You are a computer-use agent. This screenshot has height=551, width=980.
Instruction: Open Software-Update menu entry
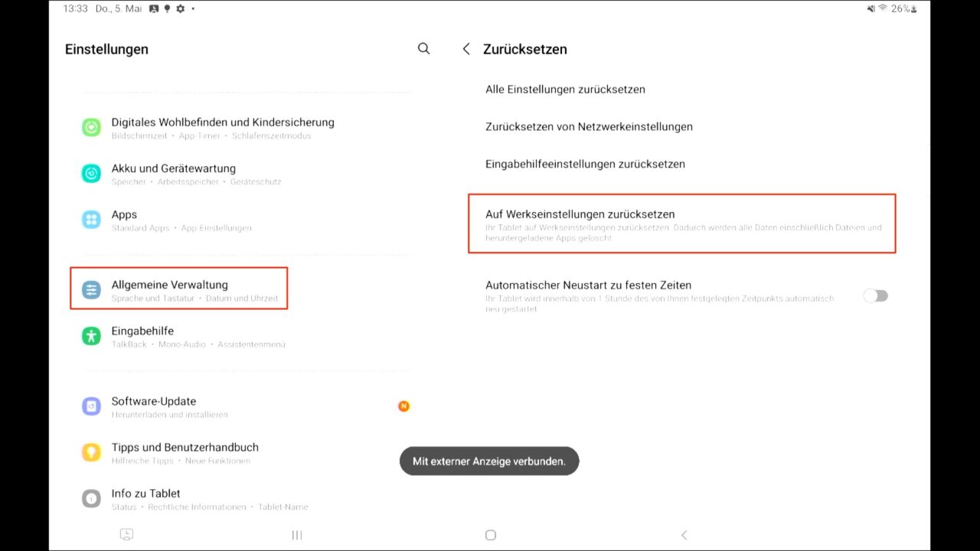click(x=154, y=401)
